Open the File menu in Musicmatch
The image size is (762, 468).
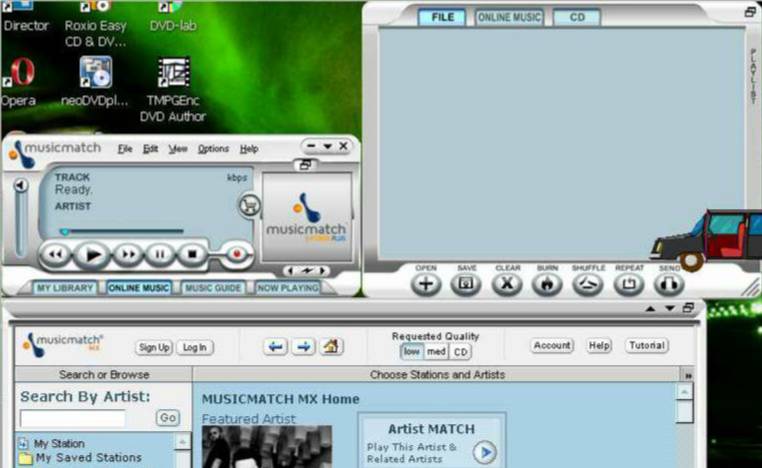(125, 149)
